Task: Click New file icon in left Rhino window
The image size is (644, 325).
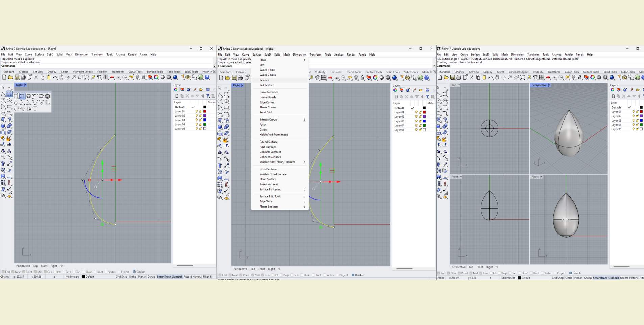Action: click(4, 78)
